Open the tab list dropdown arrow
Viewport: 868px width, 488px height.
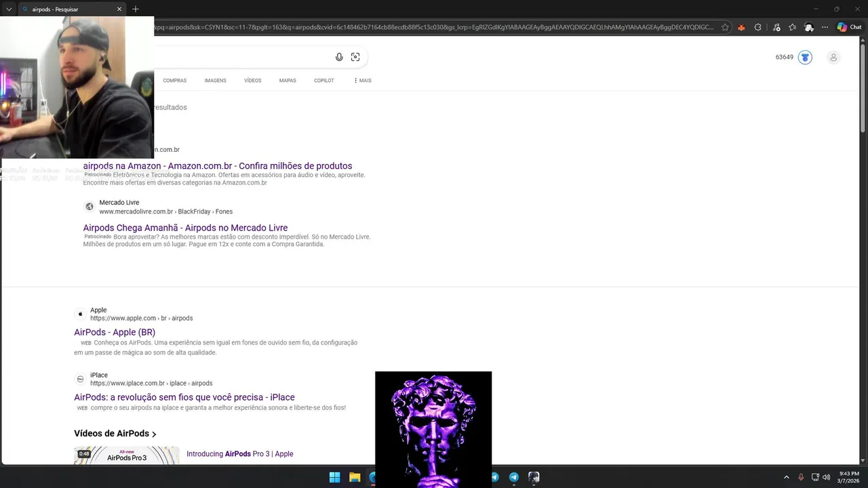[9, 9]
